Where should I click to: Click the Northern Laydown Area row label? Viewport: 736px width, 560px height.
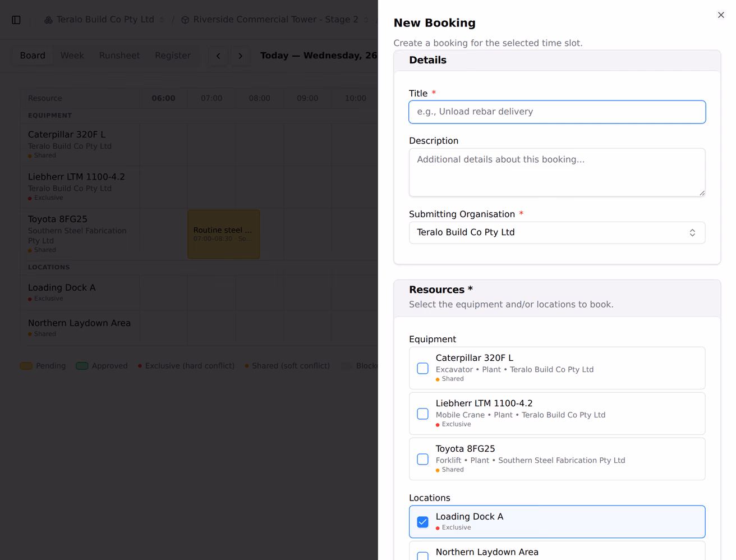(x=79, y=323)
